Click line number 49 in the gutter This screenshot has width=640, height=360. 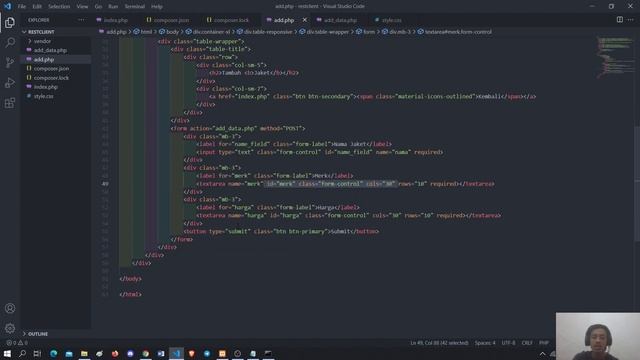tap(105, 184)
